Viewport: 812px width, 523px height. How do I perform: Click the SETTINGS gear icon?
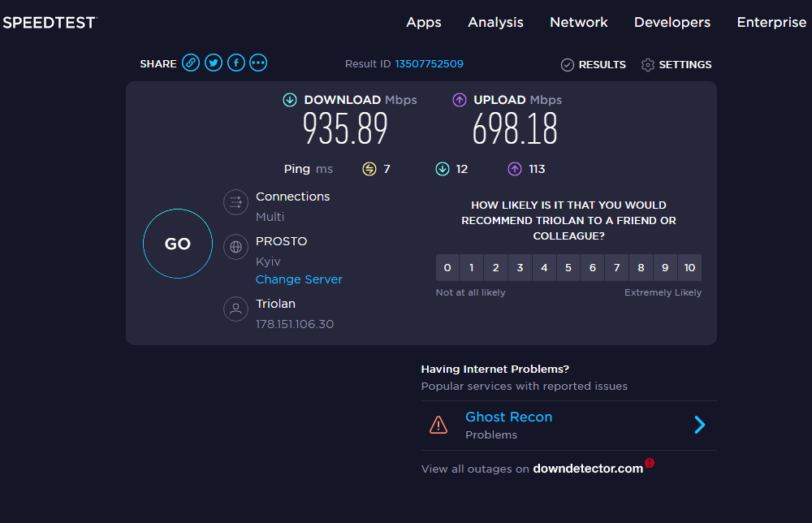[x=648, y=65]
